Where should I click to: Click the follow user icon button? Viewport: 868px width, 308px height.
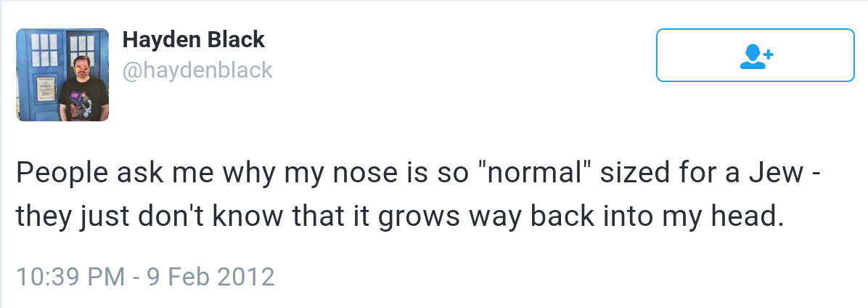pos(755,54)
